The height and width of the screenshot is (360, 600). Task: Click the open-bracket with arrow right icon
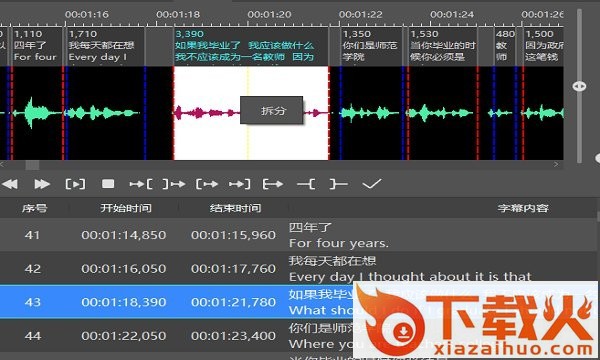click(207, 184)
